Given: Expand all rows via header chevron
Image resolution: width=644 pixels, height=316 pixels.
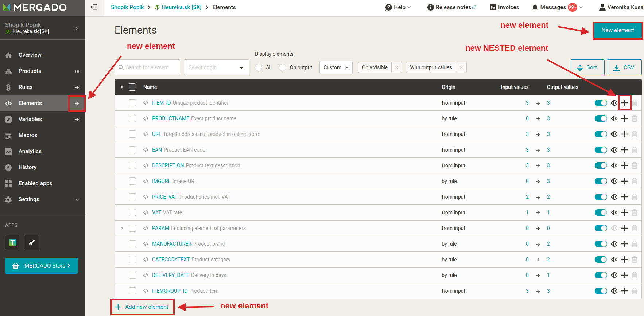Looking at the screenshot, I should tap(122, 87).
